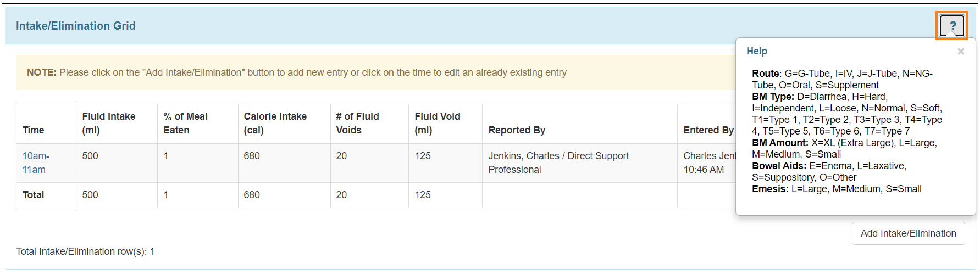980x274 pixels.
Task: Close the Help popover
Action: click(x=960, y=51)
